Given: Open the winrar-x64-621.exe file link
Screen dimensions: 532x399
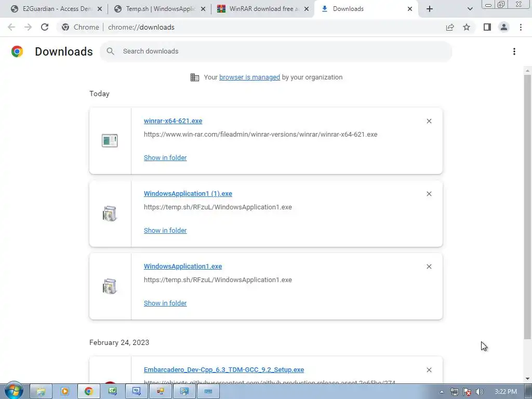Looking at the screenshot, I should pos(173,121).
